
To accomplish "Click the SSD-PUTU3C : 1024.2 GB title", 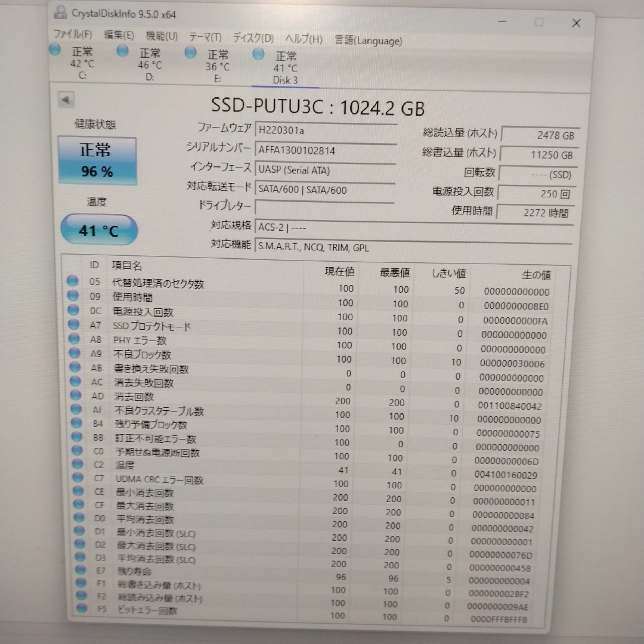I will [317, 107].
